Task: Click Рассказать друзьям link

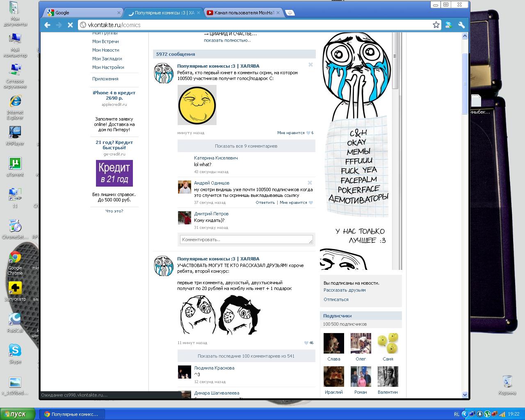Action: click(345, 290)
